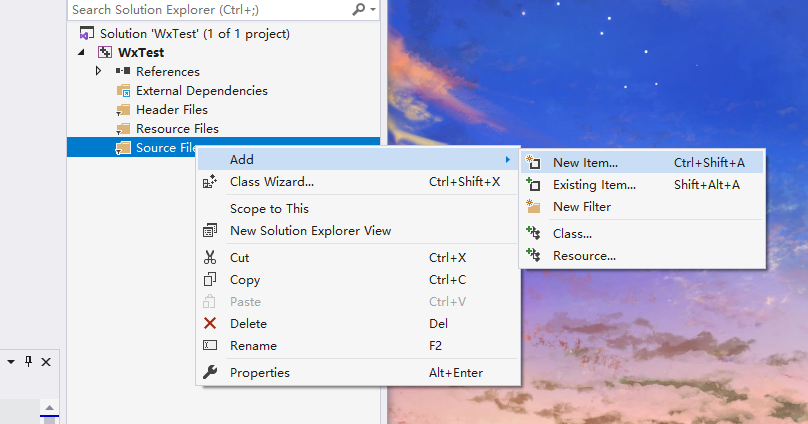The width and height of the screenshot is (808, 424).
Task: Click the scissors Cut icon
Action: pos(210,257)
